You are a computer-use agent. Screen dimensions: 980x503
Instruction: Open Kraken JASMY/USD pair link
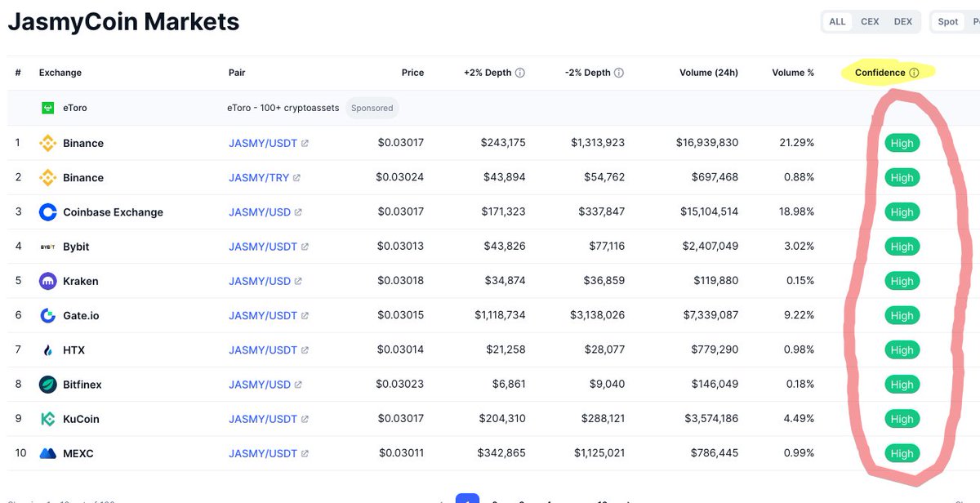pos(260,281)
